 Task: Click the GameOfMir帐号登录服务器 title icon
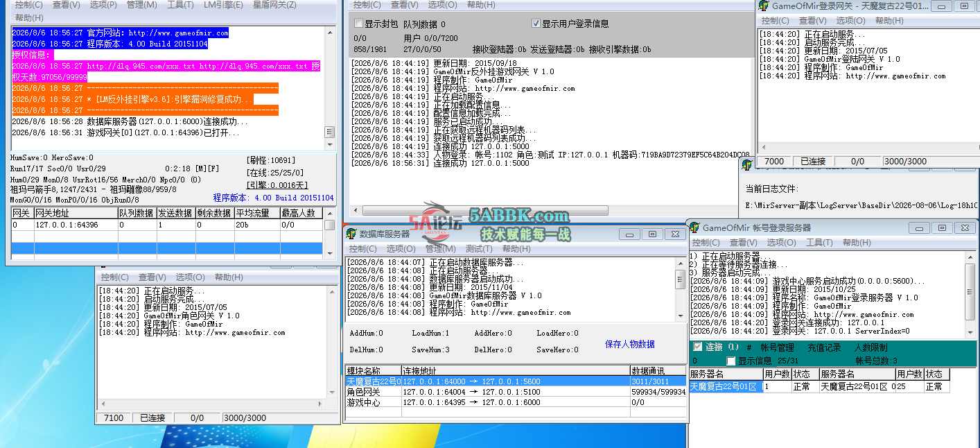pos(694,227)
